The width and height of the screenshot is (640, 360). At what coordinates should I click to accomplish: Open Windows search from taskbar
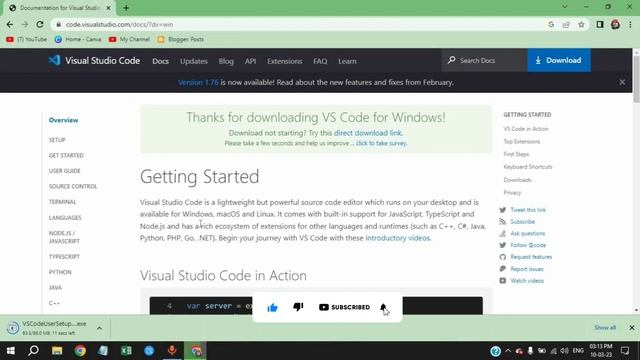[33, 351]
